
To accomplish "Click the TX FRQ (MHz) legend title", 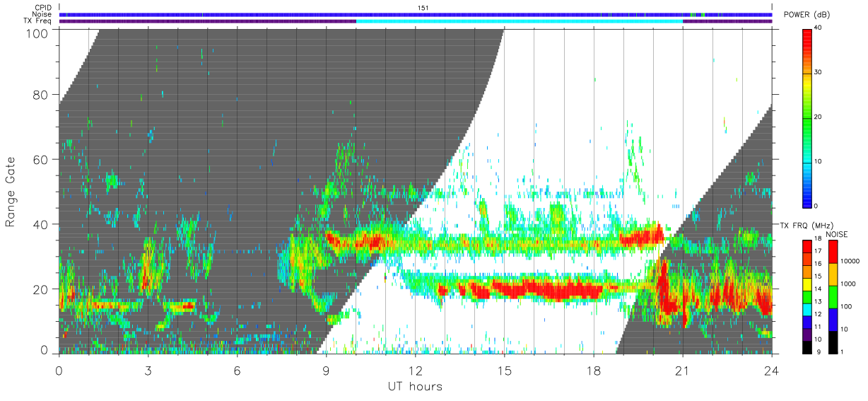I will tap(805, 226).
